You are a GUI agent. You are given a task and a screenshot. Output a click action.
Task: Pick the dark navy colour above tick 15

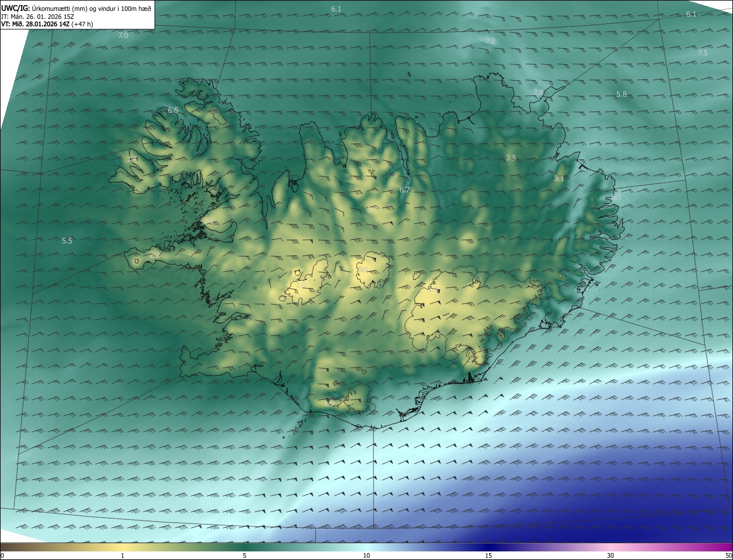[x=488, y=547]
